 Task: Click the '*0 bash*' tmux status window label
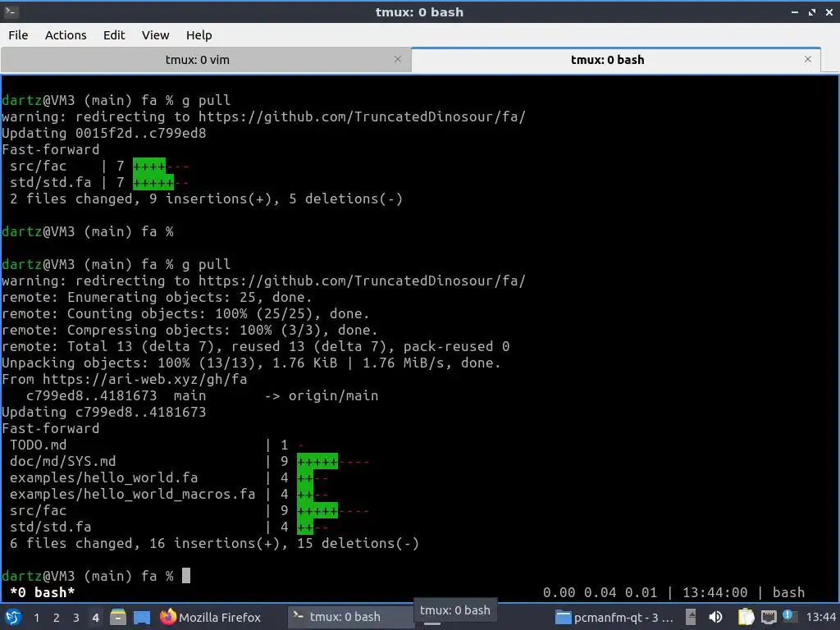click(42, 592)
